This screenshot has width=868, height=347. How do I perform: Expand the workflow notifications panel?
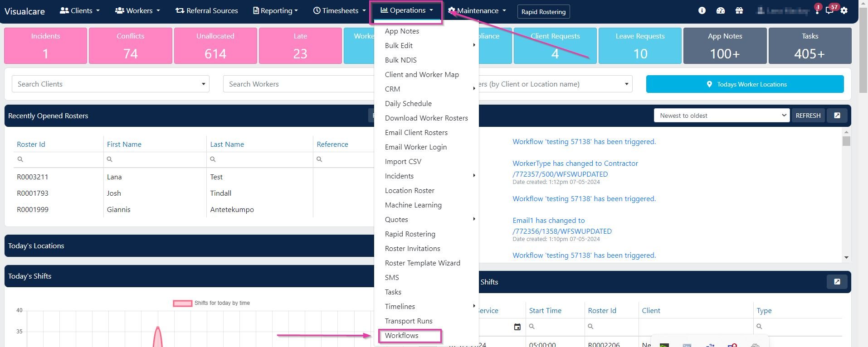click(x=837, y=116)
